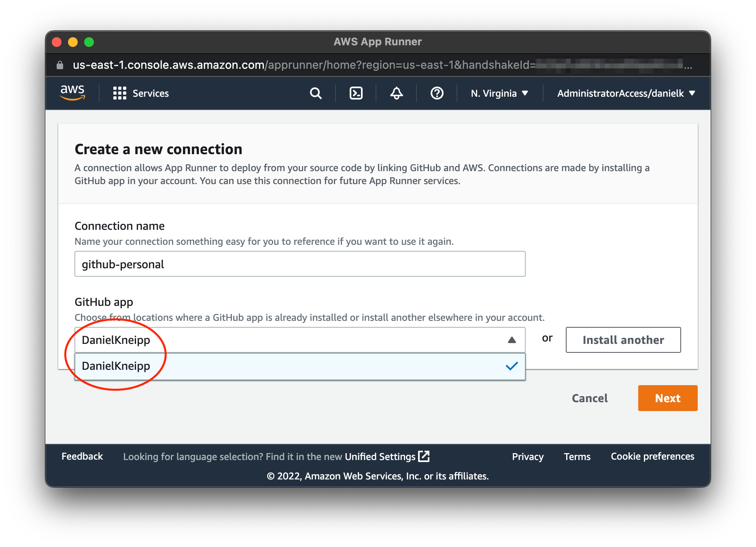Click the red macOS close button
The width and height of the screenshot is (756, 547).
57,42
